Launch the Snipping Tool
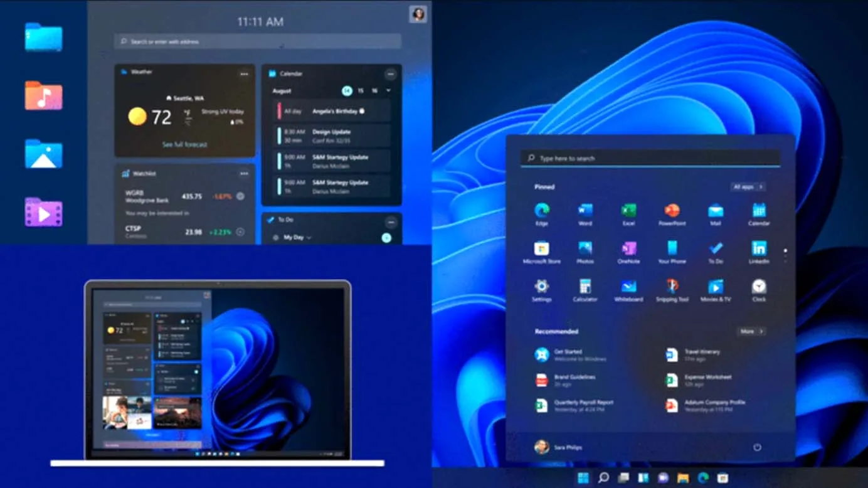 (x=672, y=290)
